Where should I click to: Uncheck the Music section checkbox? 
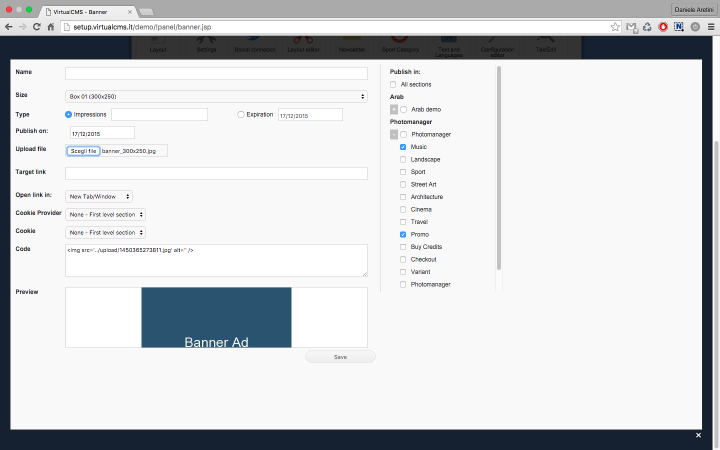(403, 147)
